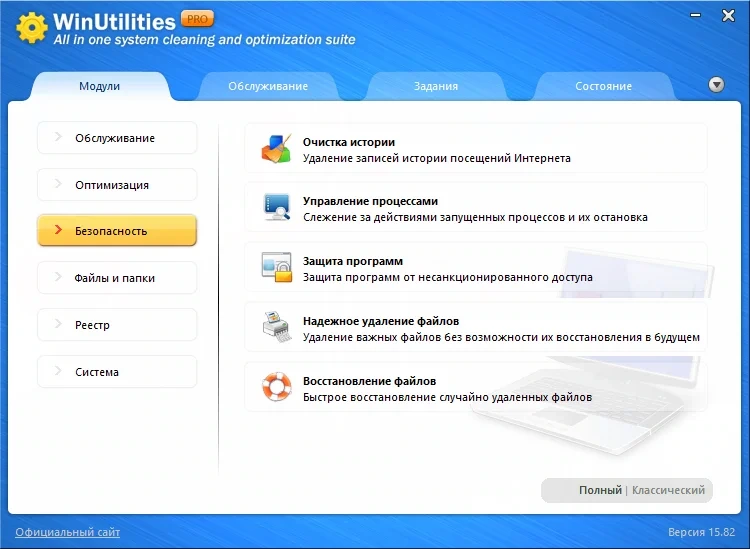
Task: Click the PRO badge icon
Action: 198,19
